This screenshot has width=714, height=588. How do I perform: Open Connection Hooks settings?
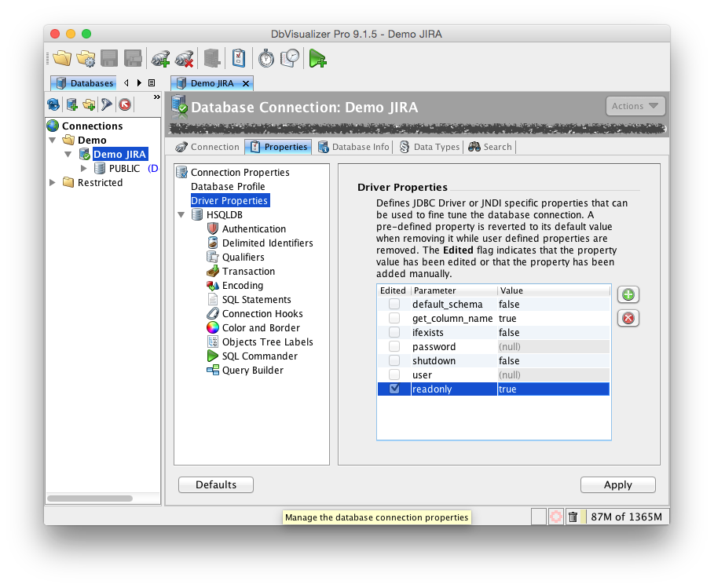(x=262, y=313)
